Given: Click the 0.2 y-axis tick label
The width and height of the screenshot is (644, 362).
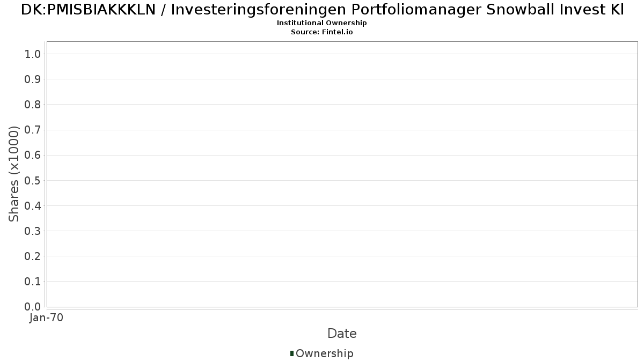Looking at the screenshot, I should point(33,256).
